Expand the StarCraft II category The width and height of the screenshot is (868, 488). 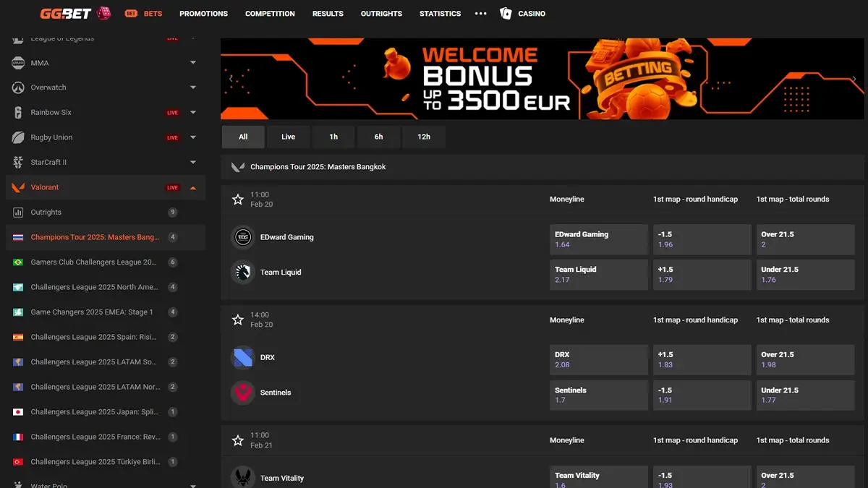click(193, 163)
